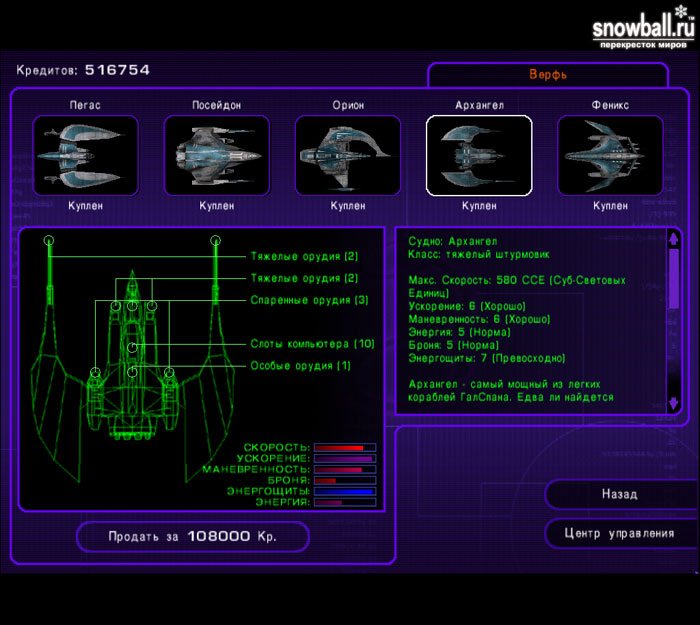
Task: Click the left wing heavy gun hardpoint
Action: (49, 241)
